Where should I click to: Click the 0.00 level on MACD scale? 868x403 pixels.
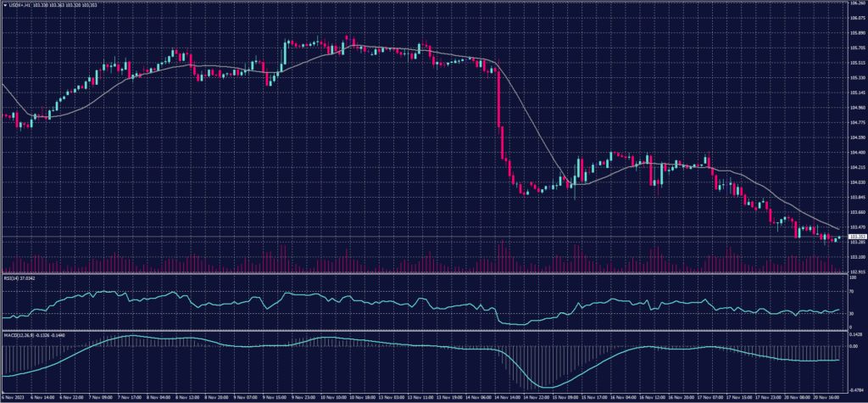(x=852, y=347)
